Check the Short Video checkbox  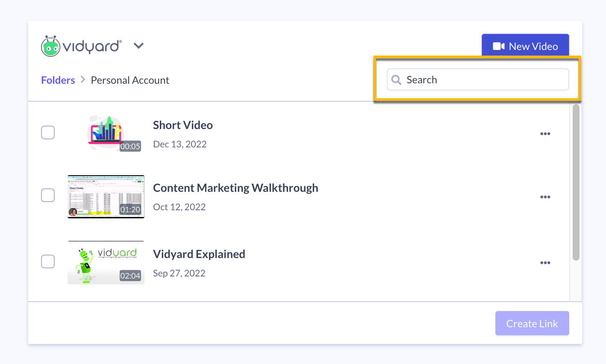tap(48, 132)
